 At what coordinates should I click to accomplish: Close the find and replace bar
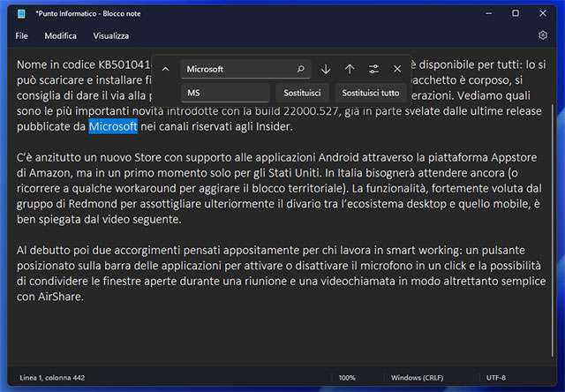point(397,69)
